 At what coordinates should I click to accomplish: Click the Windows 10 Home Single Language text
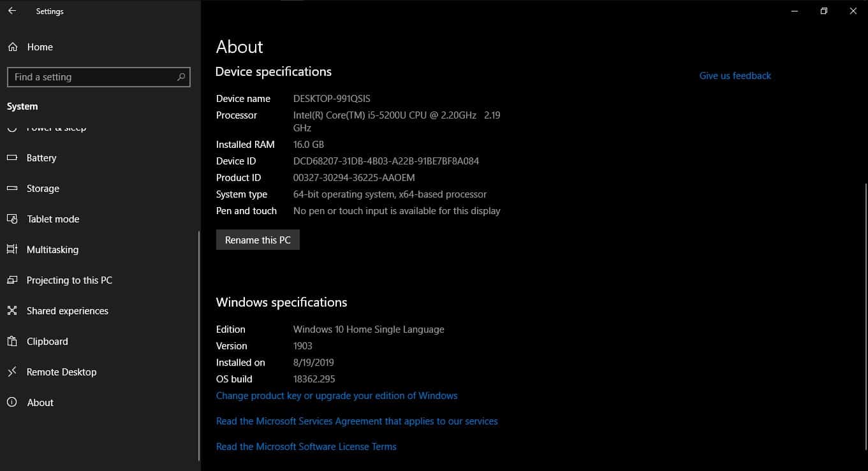[369, 330]
